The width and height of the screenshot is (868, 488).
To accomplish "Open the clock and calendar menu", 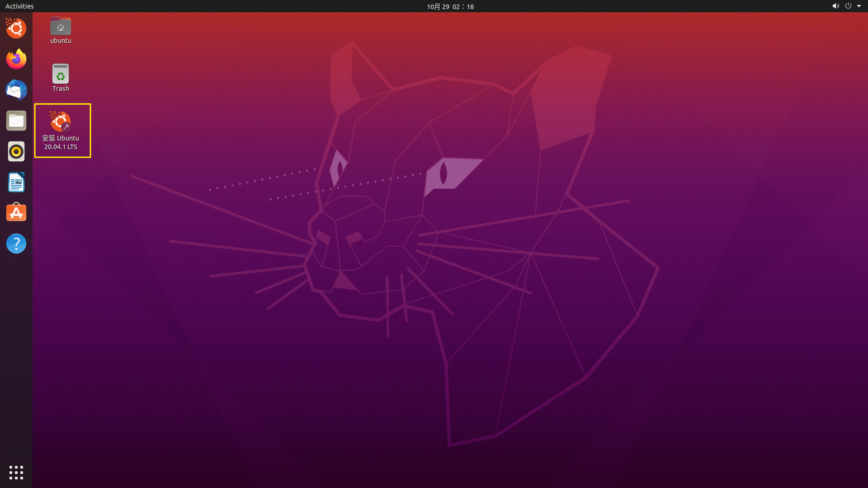I will 450,6.
